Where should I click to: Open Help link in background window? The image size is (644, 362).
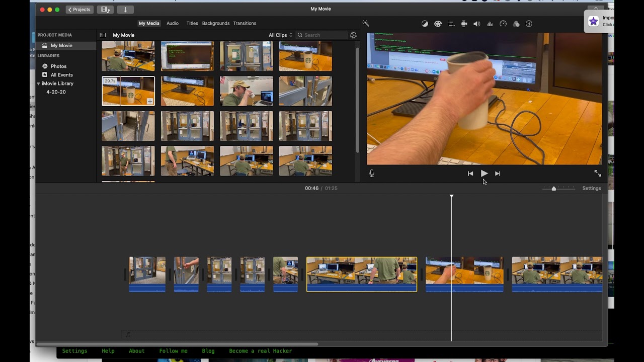tap(108, 351)
